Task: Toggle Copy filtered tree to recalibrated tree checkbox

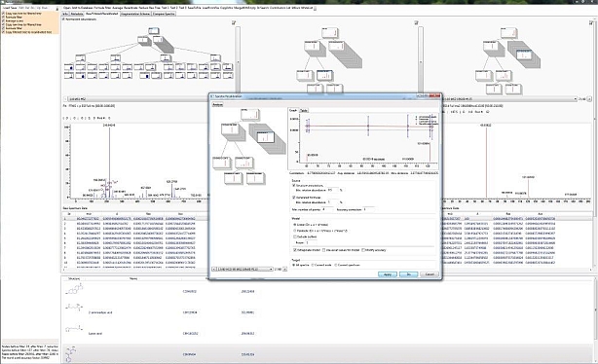Action: click(4, 32)
